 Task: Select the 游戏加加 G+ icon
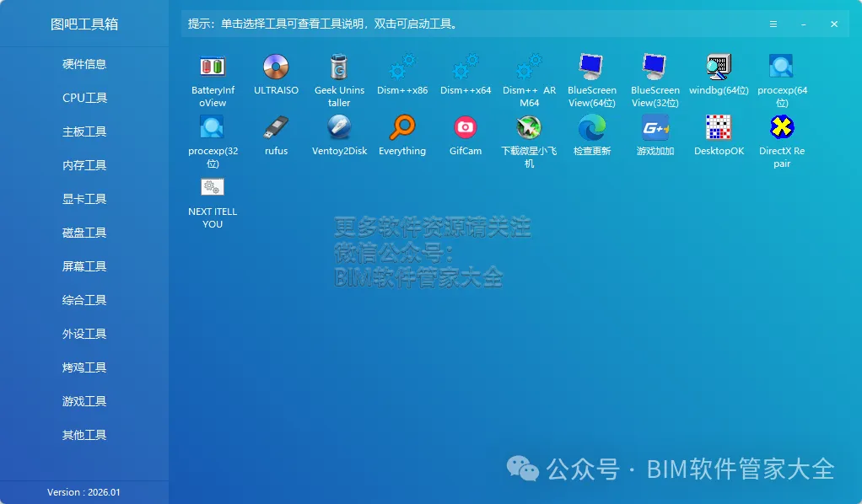tap(655, 128)
